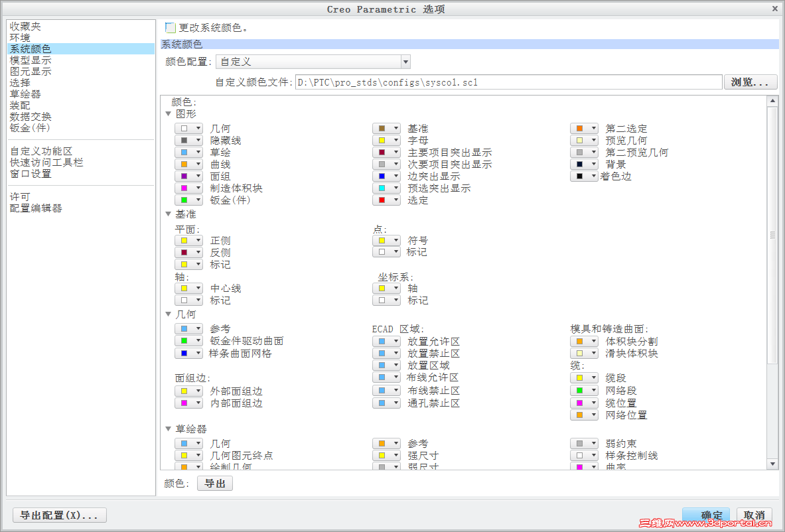Image resolution: width=785 pixels, height=532 pixels.
Task: Change the 制造体积块 color swatch
Action: coord(188,188)
